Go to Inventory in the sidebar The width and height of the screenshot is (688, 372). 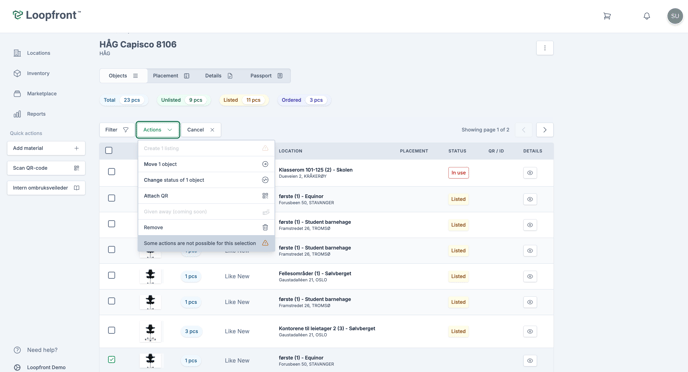(x=31, y=73)
